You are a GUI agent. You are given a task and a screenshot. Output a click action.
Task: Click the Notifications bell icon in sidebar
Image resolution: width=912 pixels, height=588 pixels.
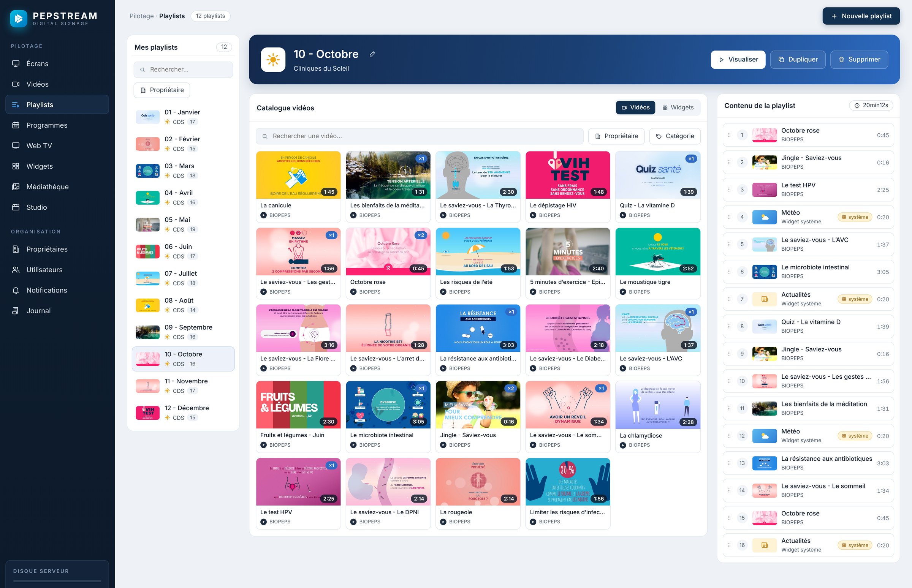click(16, 290)
